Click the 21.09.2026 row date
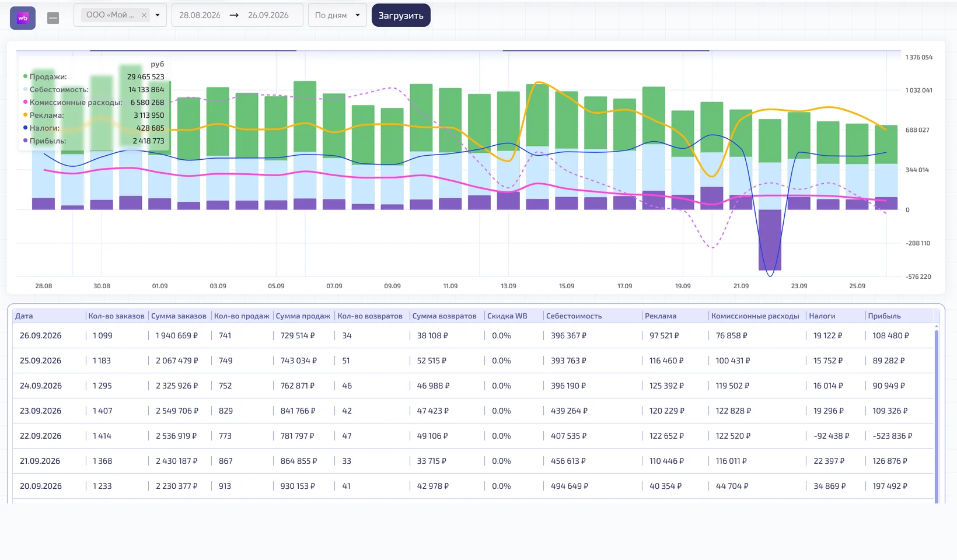Image resolution: width=957 pixels, height=560 pixels. (x=40, y=461)
